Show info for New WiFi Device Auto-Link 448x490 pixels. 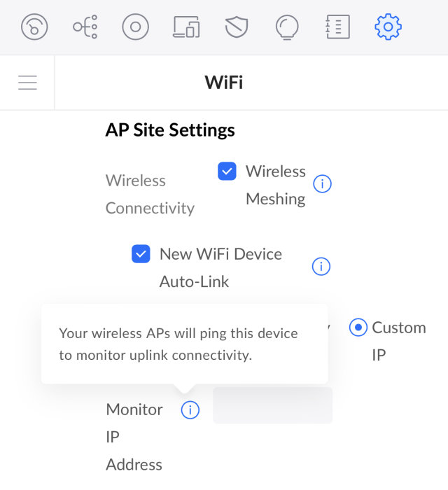[x=321, y=267]
